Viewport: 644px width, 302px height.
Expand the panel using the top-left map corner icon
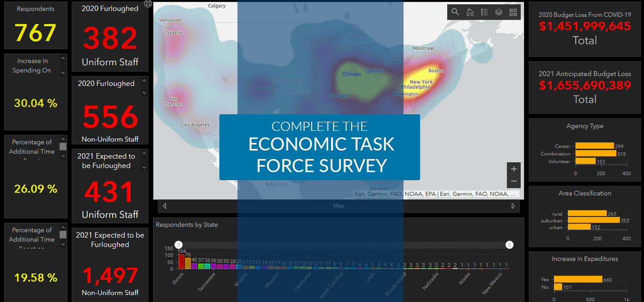(x=147, y=4)
